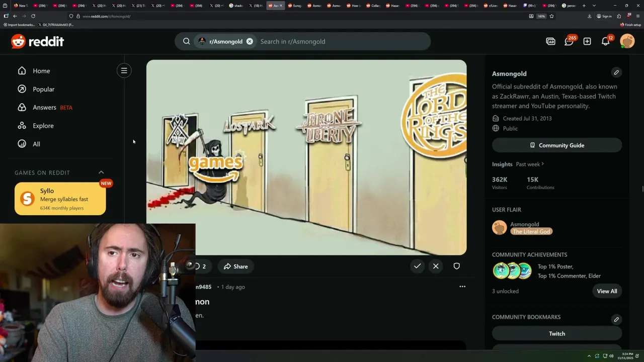644x362 pixels.
Task: Click Finish setup in bookmarks bar
Action: point(630,25)
